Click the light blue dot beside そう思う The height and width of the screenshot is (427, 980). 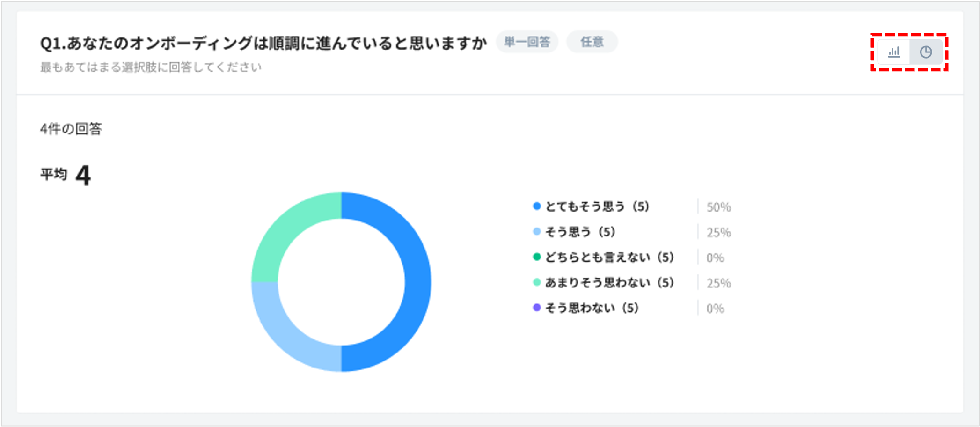[x=536, y=231]
